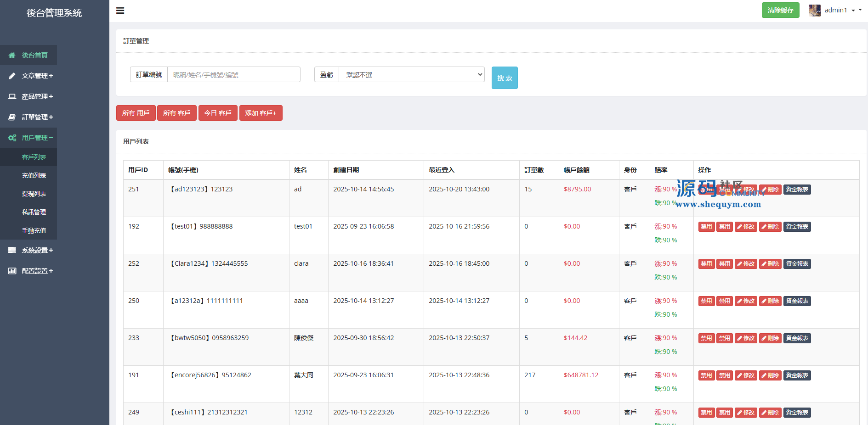This screenshot has width=868, height=425.
Task: Open 資金報表 for user 陳俊傑
Action: (797, 338)
